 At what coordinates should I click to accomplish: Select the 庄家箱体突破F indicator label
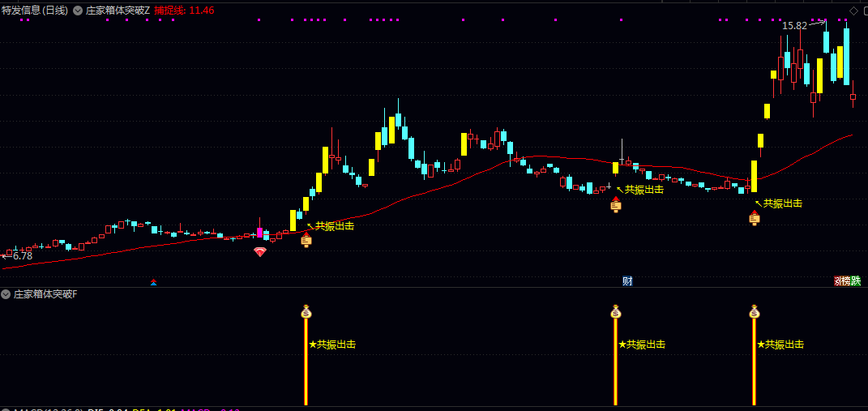45,294
